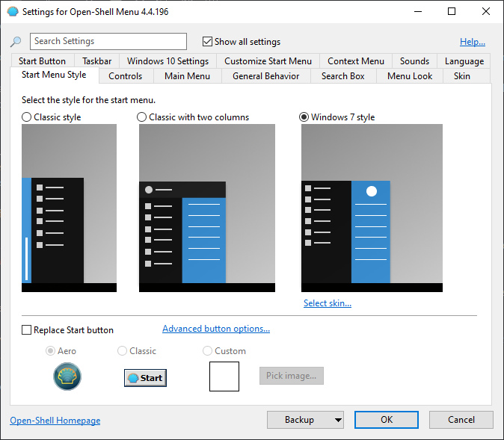
Task: Switch to the Skin tab
Action: (x=462, y=76)
